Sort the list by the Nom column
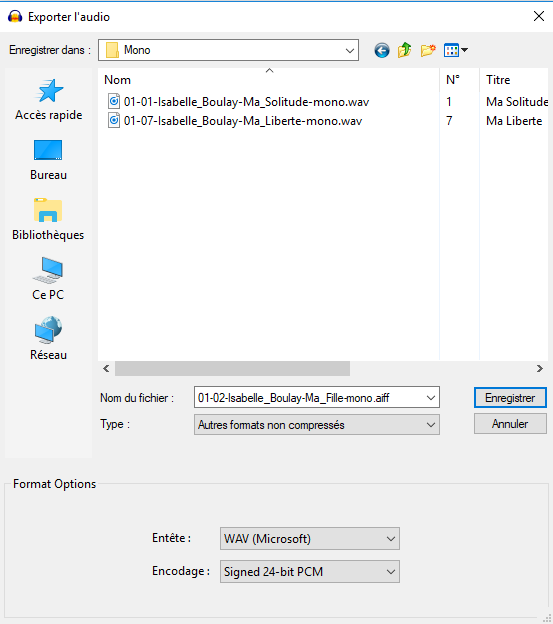The height and width of the screenshot is (624, 553). coord(269,80)
